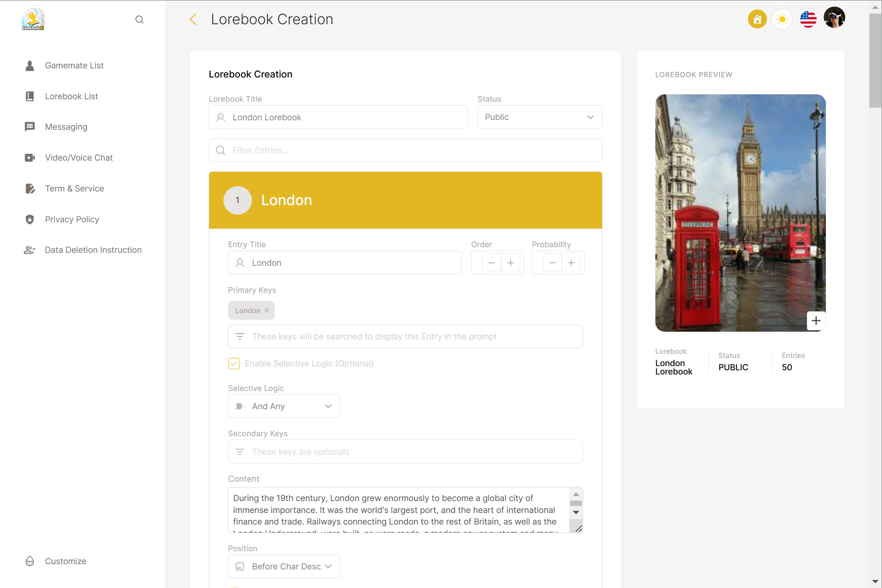Click the Filter Entries search field
882x588 pixels.
point(405,150)
